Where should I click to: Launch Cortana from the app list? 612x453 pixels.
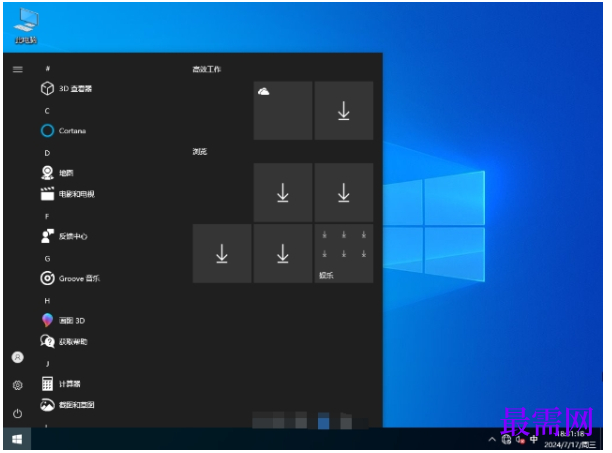63,131
